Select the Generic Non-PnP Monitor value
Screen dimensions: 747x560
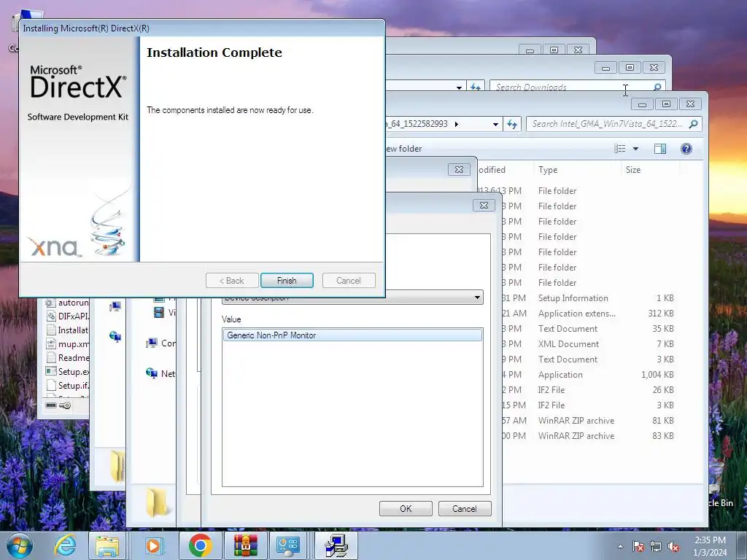[352, 335]
